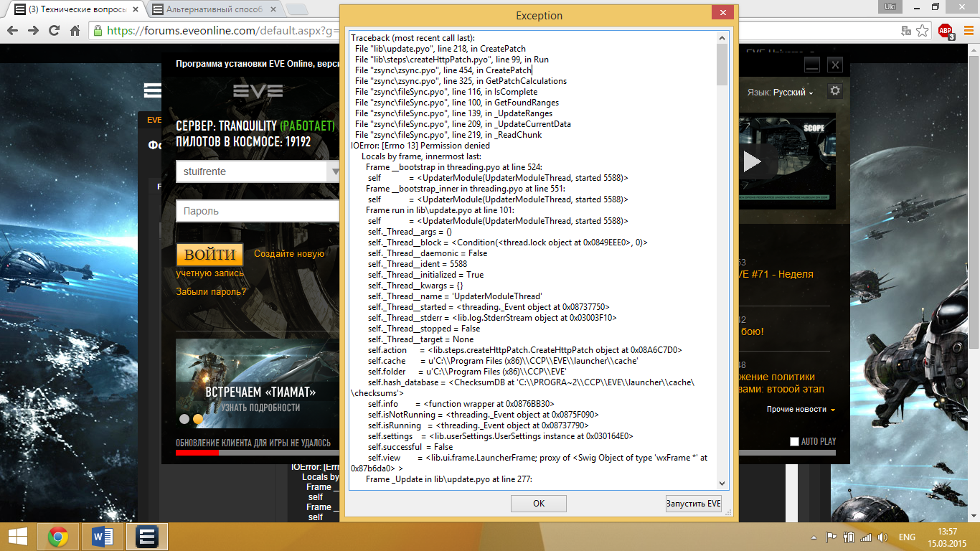Go to the Chrome home page icon
Viewport: 980px width, 551px height.
pos(75,31)
